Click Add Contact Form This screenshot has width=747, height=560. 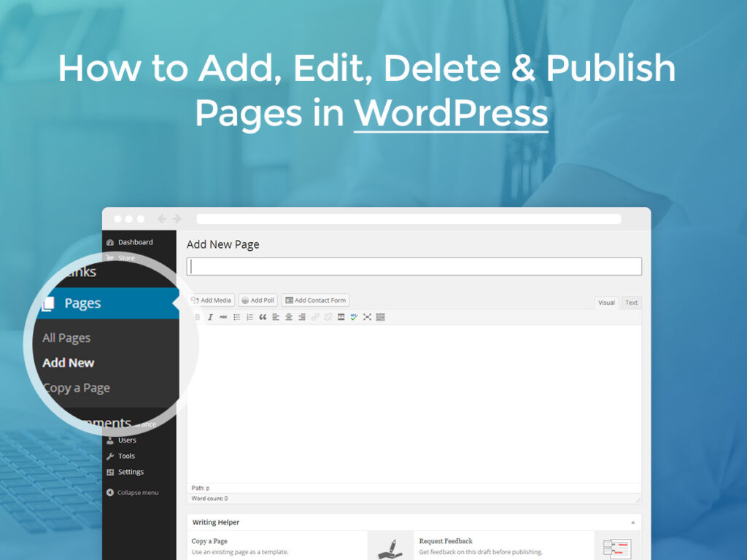click(315, 300)
